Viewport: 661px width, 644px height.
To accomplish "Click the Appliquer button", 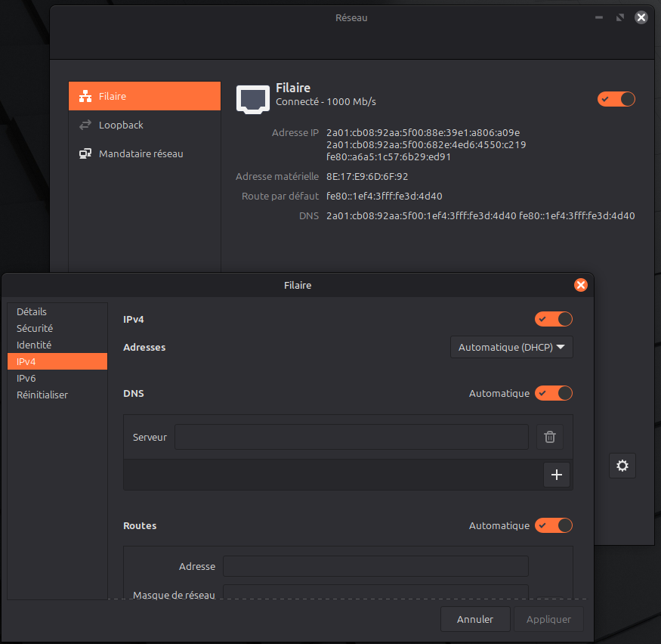I will (548, 619).
